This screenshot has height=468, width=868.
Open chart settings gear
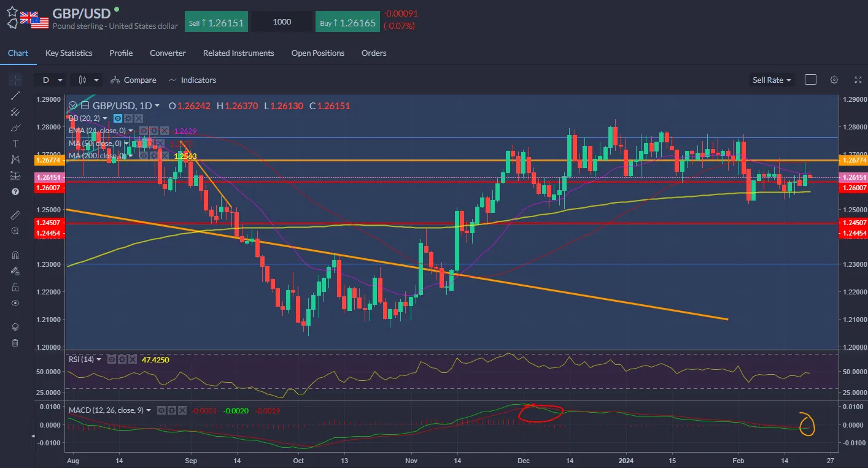[x=834, y=80]
